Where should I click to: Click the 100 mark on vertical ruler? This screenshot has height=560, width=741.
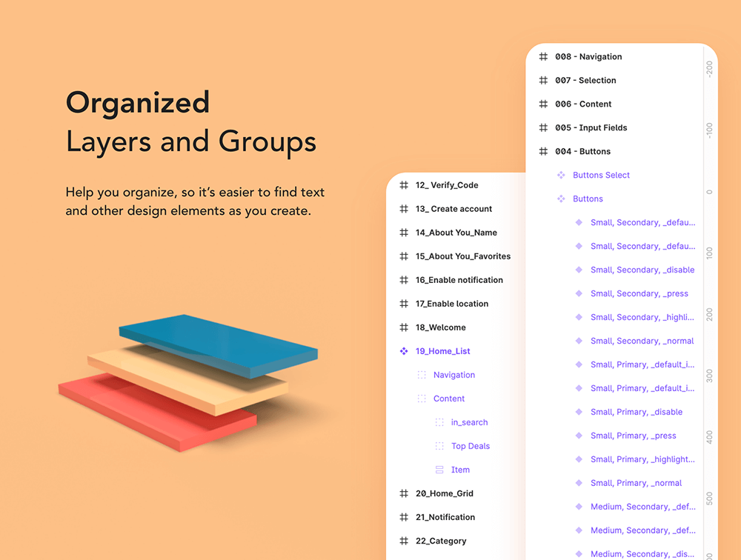pyautogui.click(x=709, y=253)
